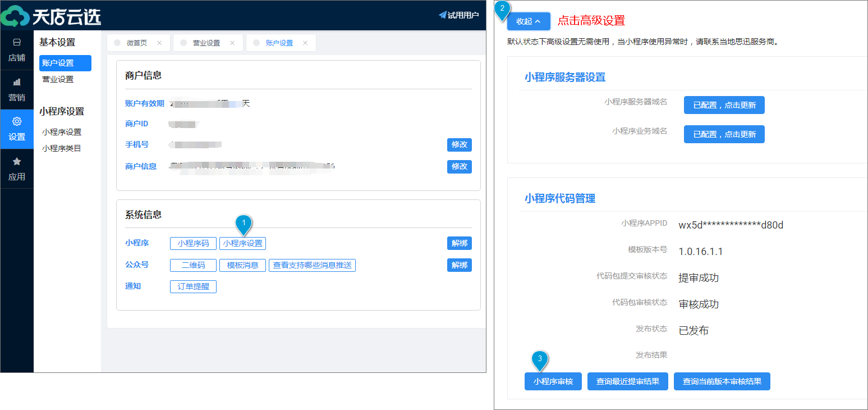Screen dimensions: 868x410
Task: Click 解绑 in the 小程序 row
Action: (x=460, y=243)
